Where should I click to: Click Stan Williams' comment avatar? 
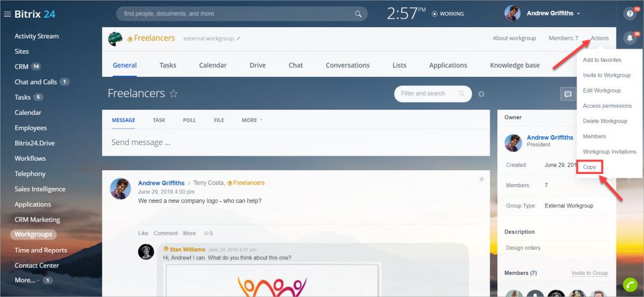tap(146, 252)
